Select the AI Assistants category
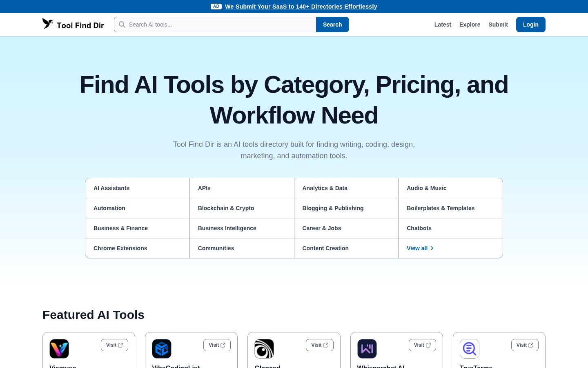 pos(137,188)
